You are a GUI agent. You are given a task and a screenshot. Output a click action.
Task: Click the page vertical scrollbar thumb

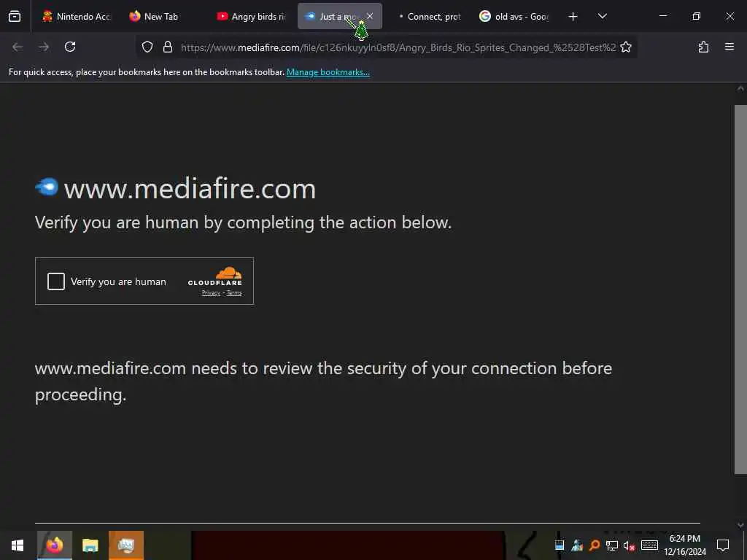pyautogui.click(x=740, y=289)
